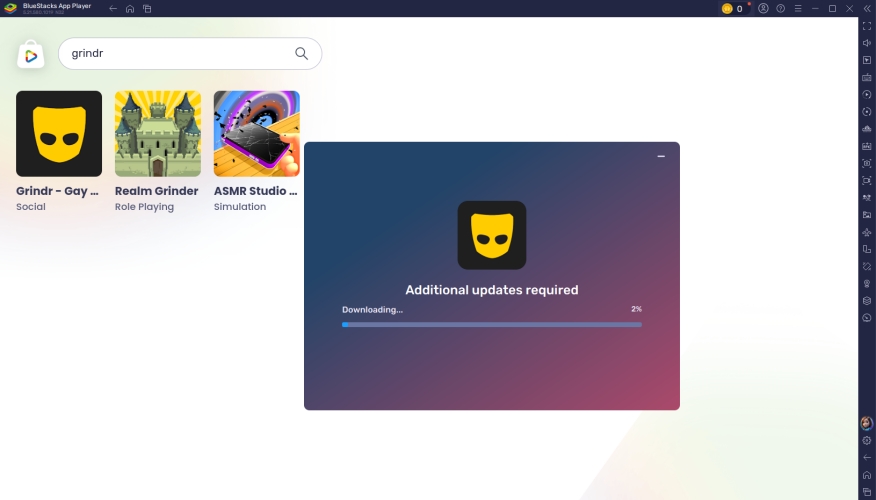This screenshot has height=500, width=876.
Task: Click the recent apps icon at sidebar bottom
Action: click(x=867, y=492)
